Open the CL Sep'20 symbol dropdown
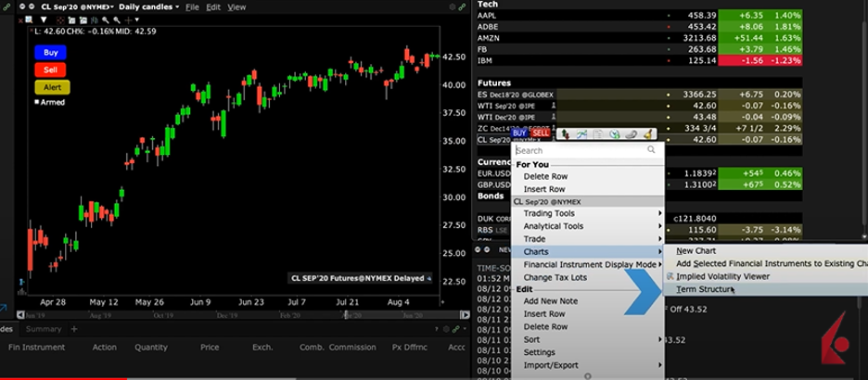Screen dimensions: 868x380 coord(78,6)
